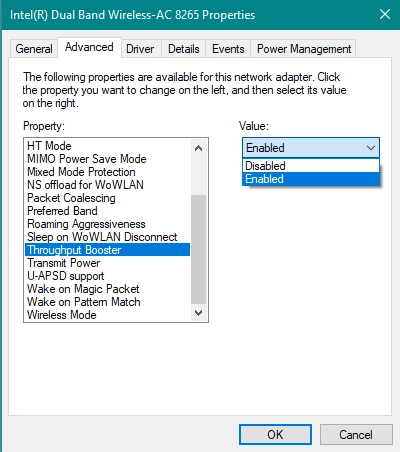
Task: Open the Driver tab
Action: tap(140, 49)
